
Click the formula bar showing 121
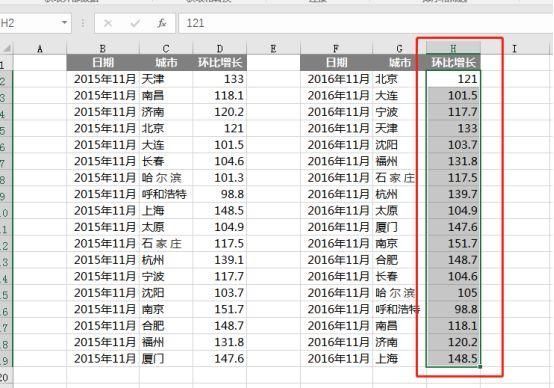coord(366,23)
